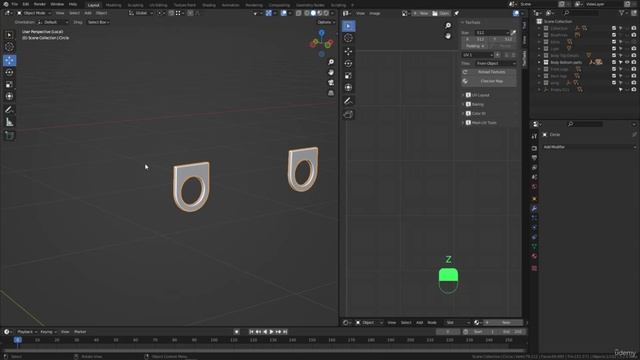Click the New image button in UV editor
The width and height of the screenshot is (640, 360).
click(x=421, y=13)
